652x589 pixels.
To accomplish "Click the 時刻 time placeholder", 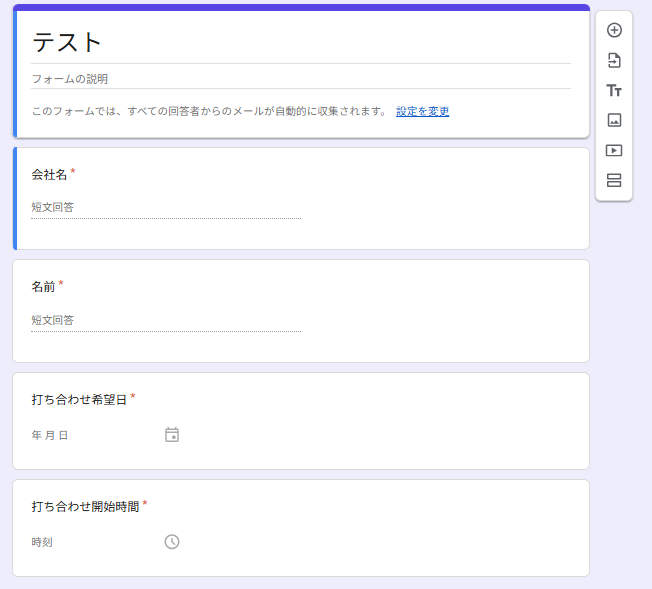I will coord(42,542).
